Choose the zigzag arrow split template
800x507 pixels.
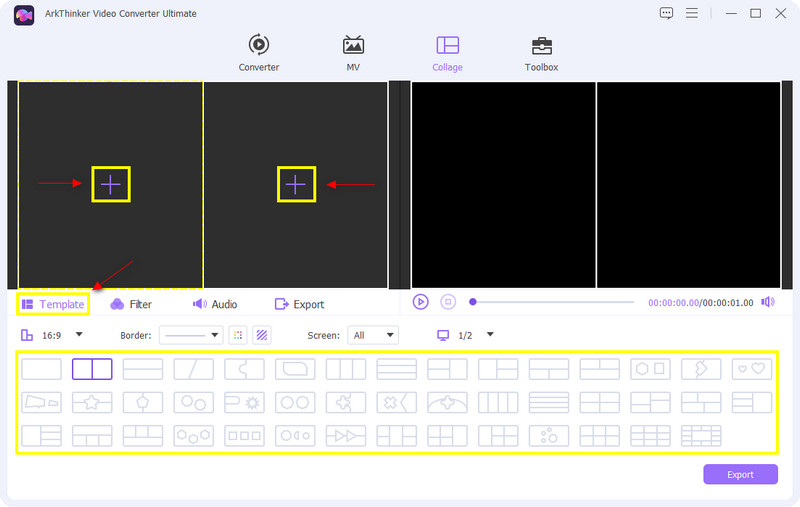click(701, 369)
